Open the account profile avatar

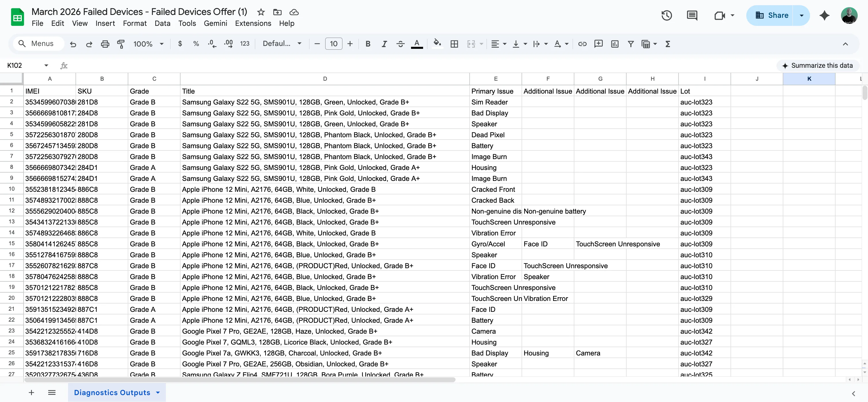point(849,16)
